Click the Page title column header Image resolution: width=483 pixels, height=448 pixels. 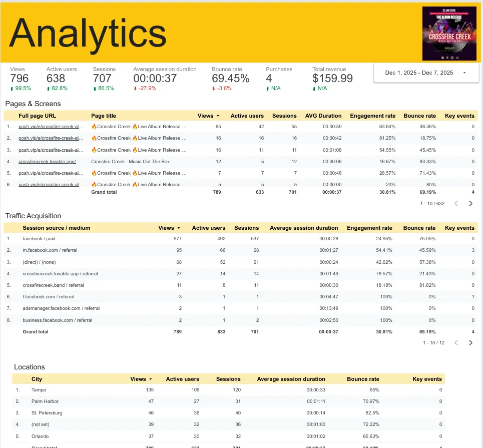pyautogui.click(x=104, y=116)
